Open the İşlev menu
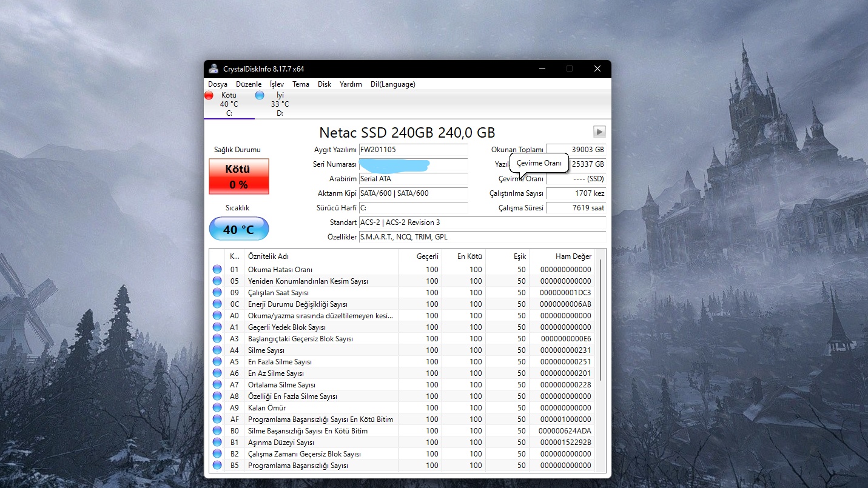Viewport: 868px width, 488px height. (x=277, y=84)
